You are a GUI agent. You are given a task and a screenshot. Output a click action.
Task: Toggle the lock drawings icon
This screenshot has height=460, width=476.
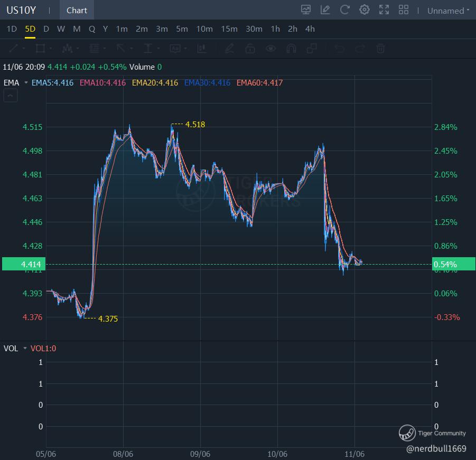click(250, 48)
